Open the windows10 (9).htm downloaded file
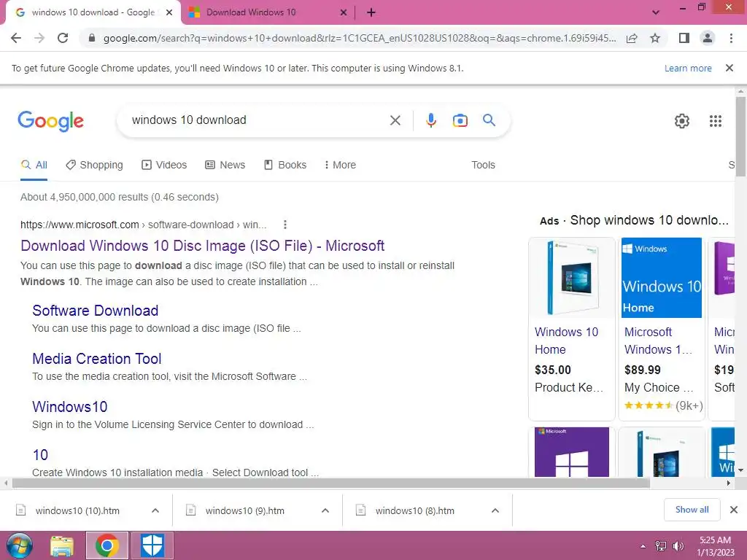The height and width of the screenshot is (560, 747). point(245,510)
